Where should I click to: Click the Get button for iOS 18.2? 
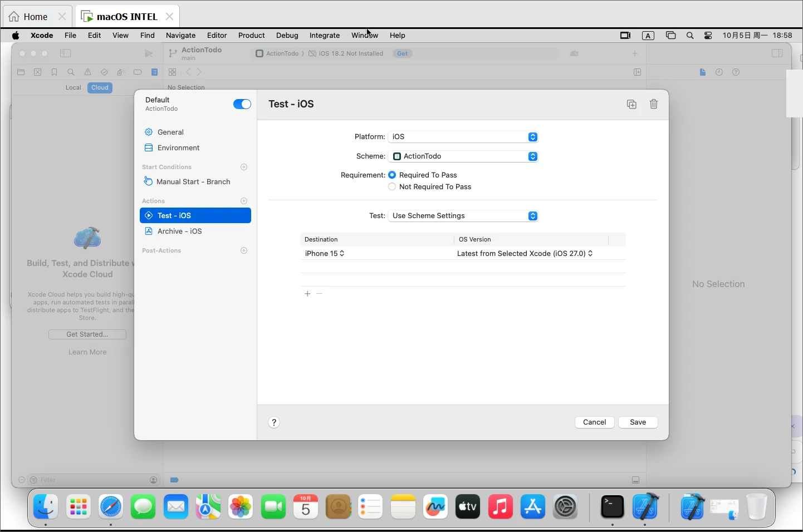click(x=402, y=53)
